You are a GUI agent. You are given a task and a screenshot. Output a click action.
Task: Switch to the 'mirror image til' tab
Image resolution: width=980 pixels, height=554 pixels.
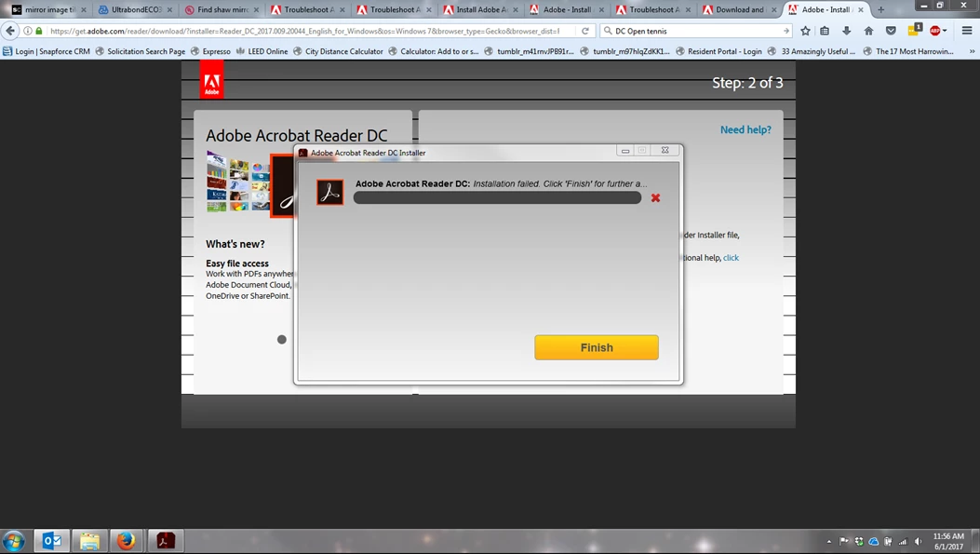point(48,9)
